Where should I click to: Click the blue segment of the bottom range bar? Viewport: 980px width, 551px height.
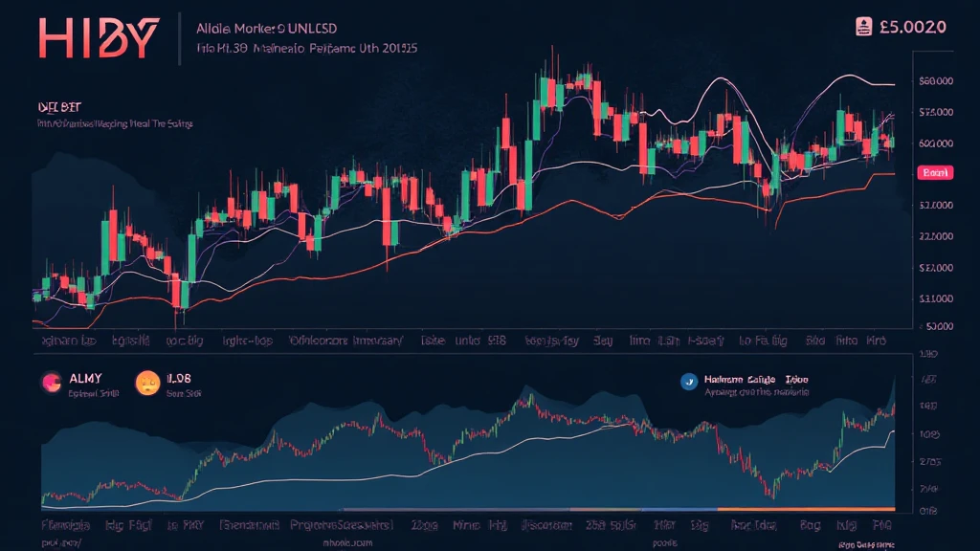[x=643, y=509]
